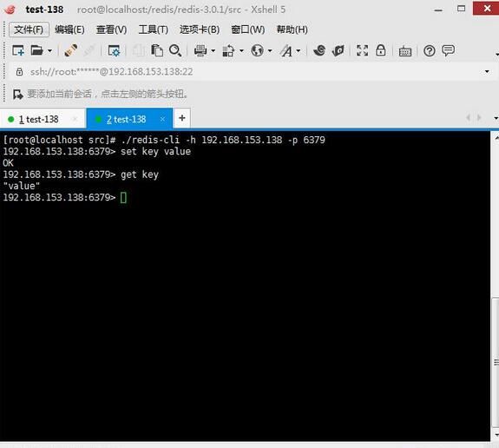
Task: Expand the color scheme dropdown arrow
Action: click(241, 50)
